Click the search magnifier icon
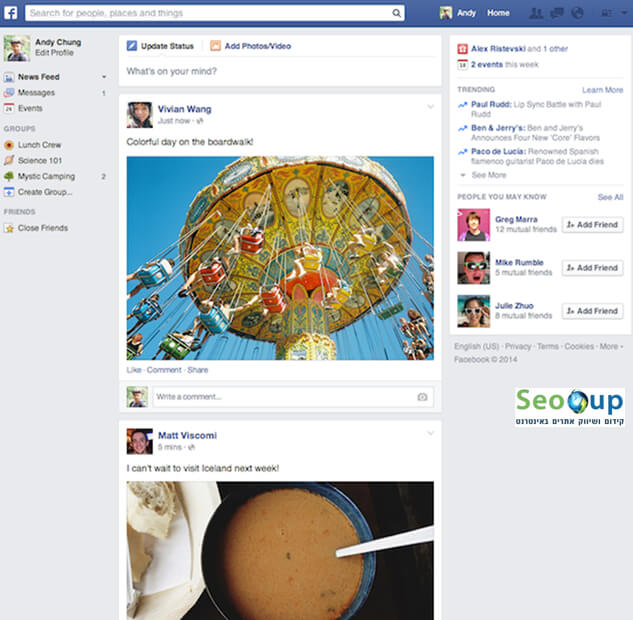This screenshot has height=620, width=633. pos(396,13)
